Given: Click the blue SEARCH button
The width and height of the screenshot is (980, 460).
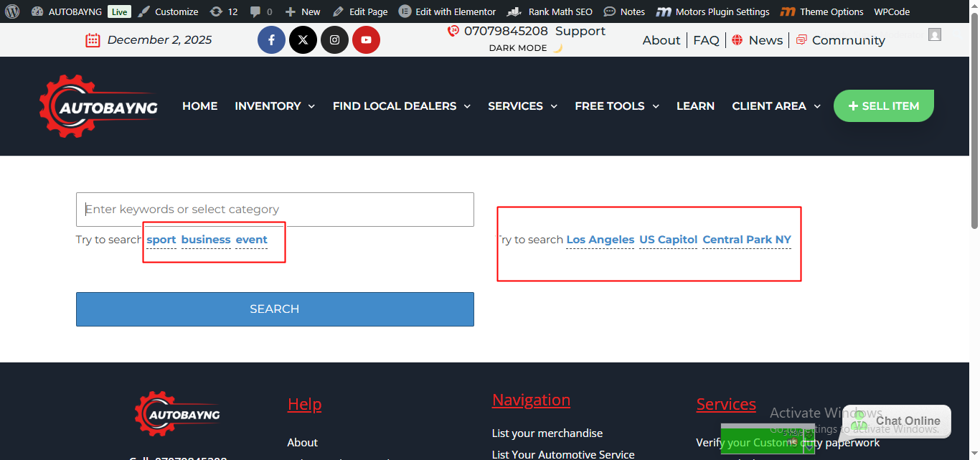Looking at the screenshot, I should pos(275,309).
